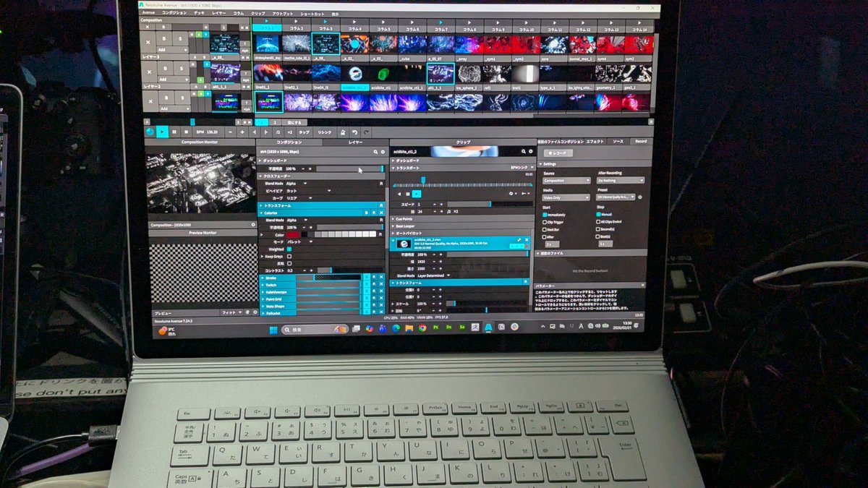Decrease BPM with the minus button
868x488 pixels.
(x=231, y=132)
